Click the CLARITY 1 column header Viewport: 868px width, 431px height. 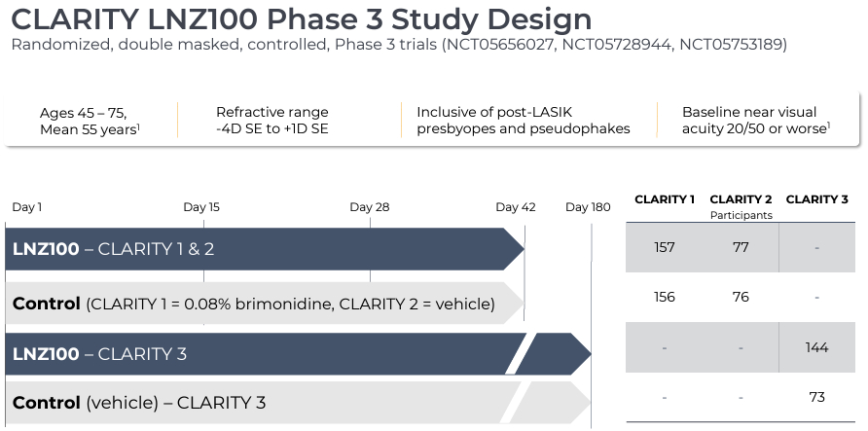[665, 199]
